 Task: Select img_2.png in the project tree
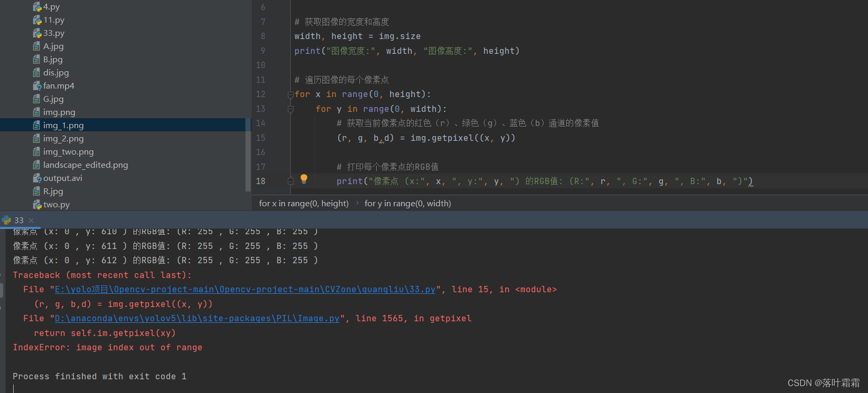coord(63,139)
